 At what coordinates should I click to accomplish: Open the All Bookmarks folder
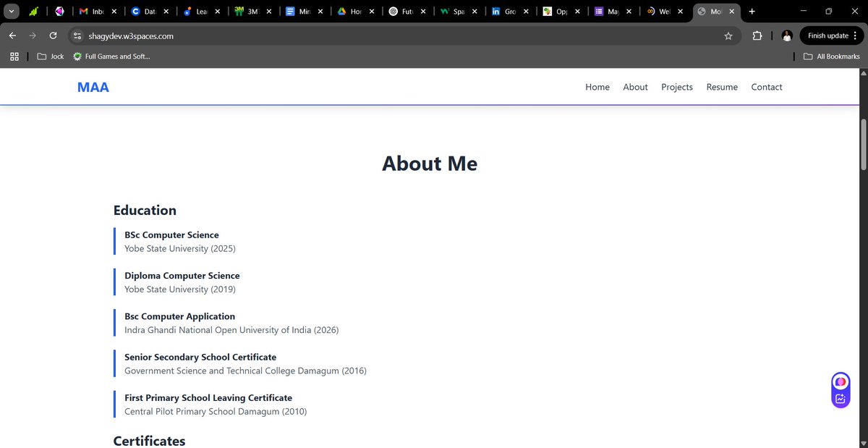tap(832, 56)
